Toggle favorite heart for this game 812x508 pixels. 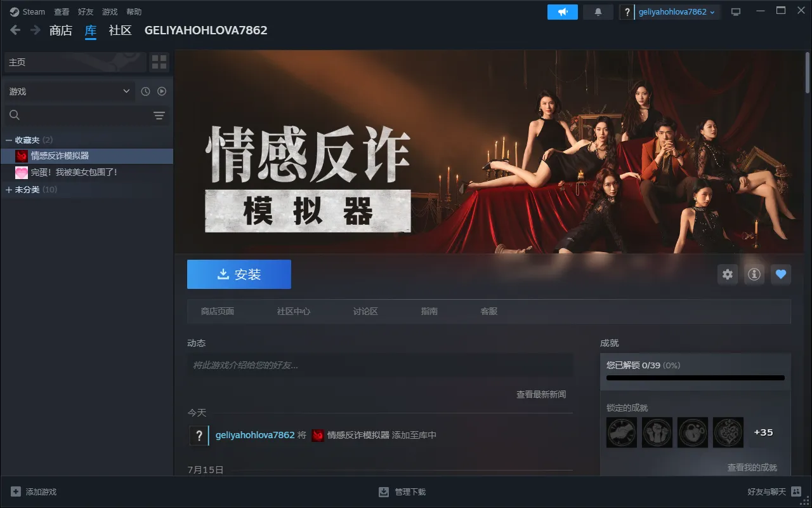point(781,274)
